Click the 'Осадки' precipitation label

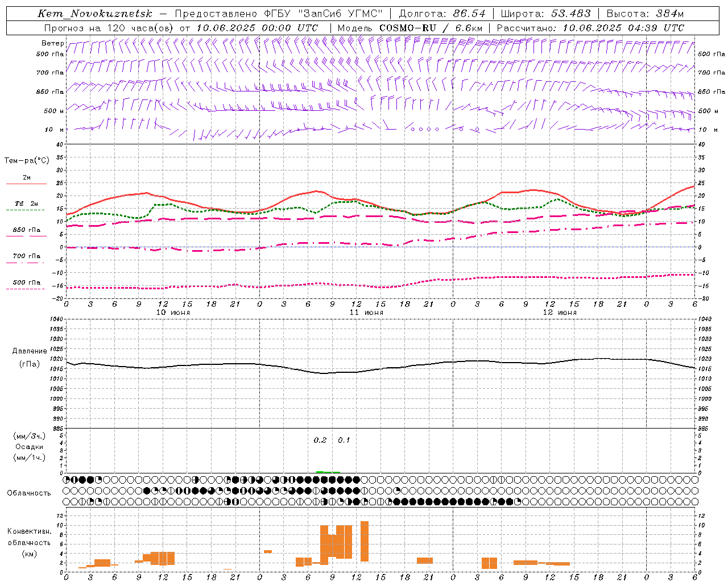pos(30,447)
